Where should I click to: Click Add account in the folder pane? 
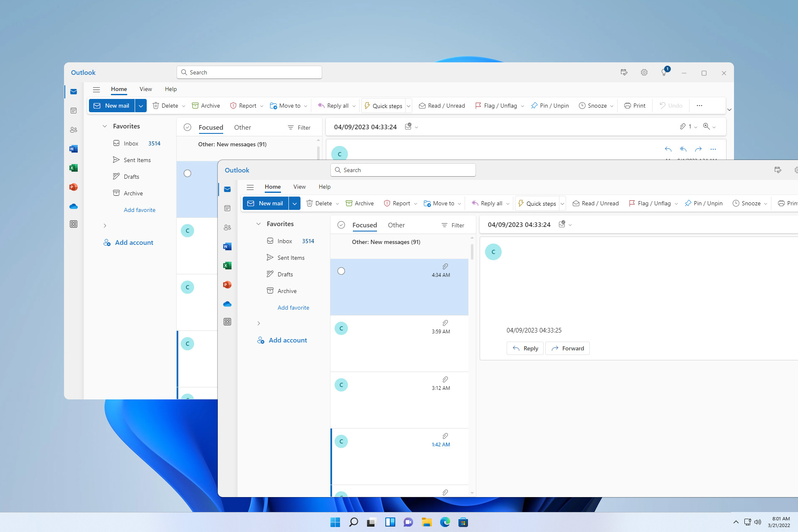click(x=287, y=340)
